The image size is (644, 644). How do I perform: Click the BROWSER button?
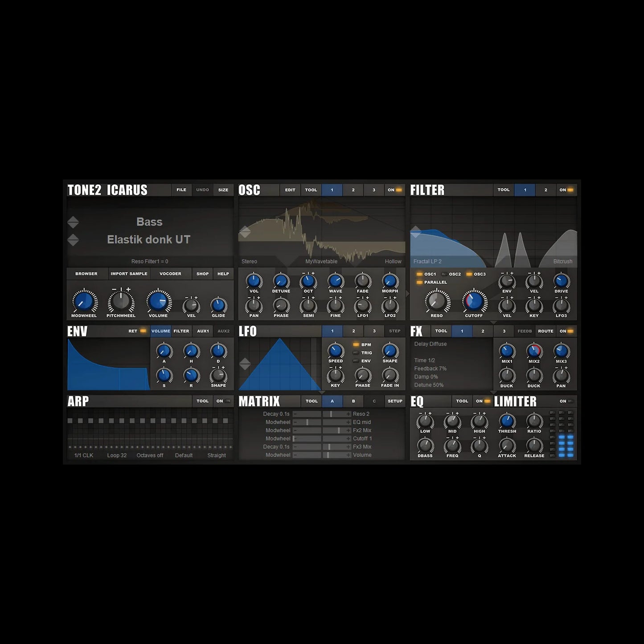click(x=86, y=274)
